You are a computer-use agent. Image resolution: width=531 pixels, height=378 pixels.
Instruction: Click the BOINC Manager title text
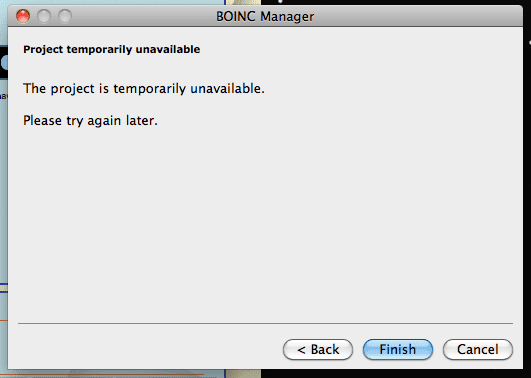coord(265,16)
